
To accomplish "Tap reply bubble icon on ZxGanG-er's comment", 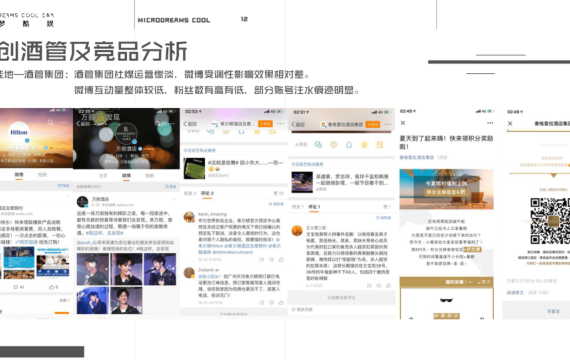I will pyautogui.click(x=271, y=302).
